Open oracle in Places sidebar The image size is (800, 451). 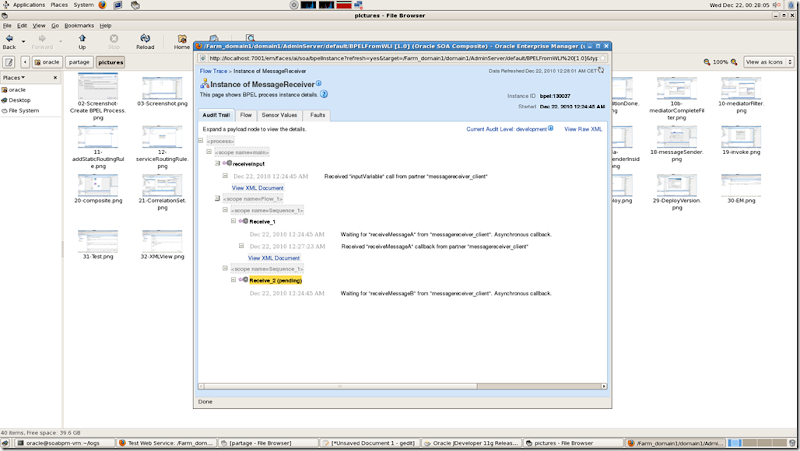(x=17, y=90)
